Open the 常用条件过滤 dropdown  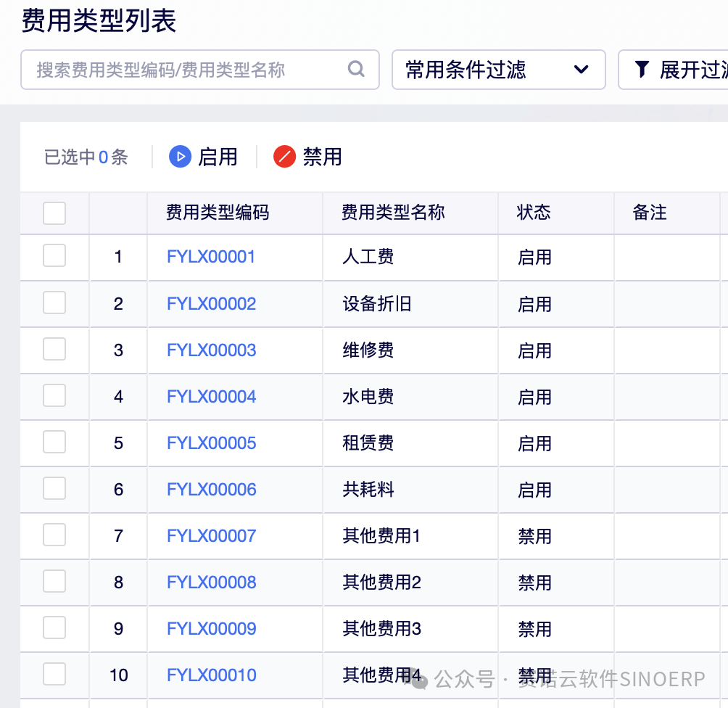click(498, 70)
